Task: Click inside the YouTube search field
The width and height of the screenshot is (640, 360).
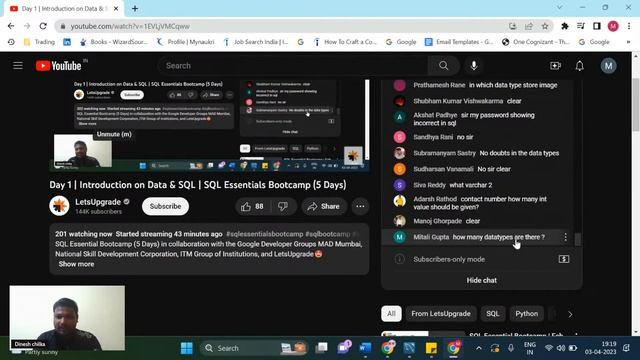Action: [x=293, y=65]
